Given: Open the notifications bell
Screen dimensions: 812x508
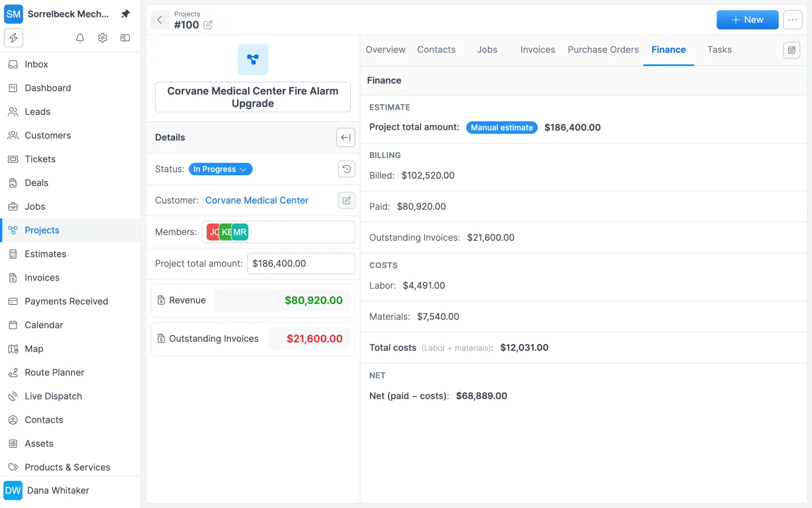Looking at the screenshot, I should tap(80, 38).
